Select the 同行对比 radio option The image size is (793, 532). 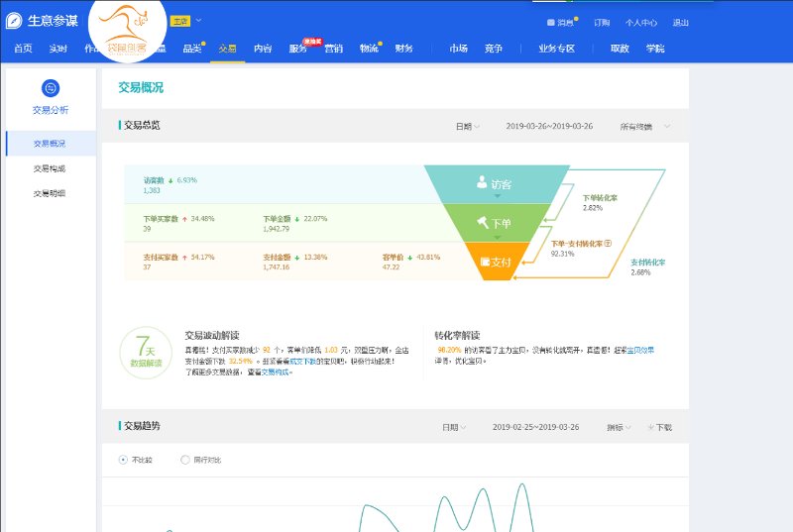(185, 460)
